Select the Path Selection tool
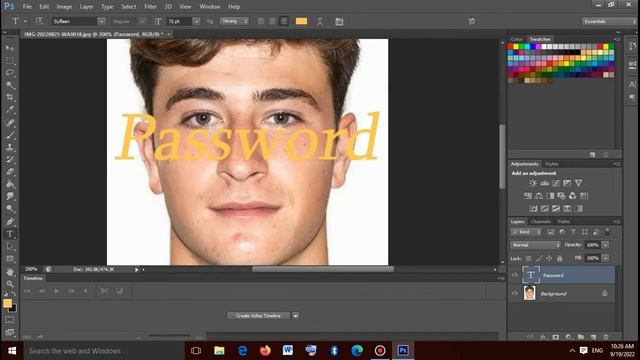640x360 pixels. click(x=10, y=246)
